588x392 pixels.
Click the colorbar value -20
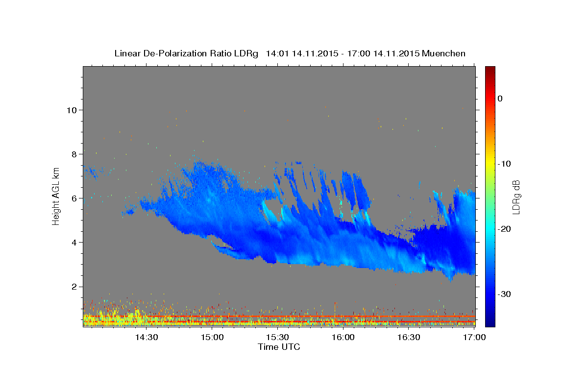pyautogui.click(x=505, y=229)
